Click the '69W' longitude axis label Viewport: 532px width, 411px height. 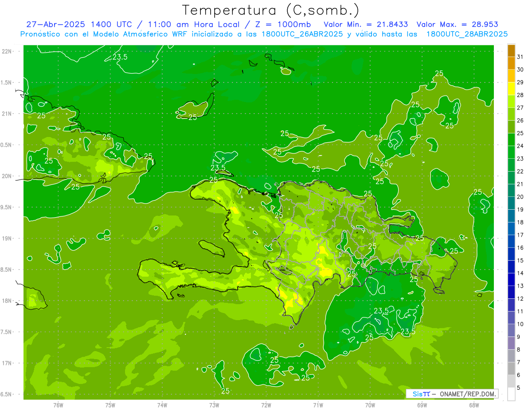click(422, 405)
